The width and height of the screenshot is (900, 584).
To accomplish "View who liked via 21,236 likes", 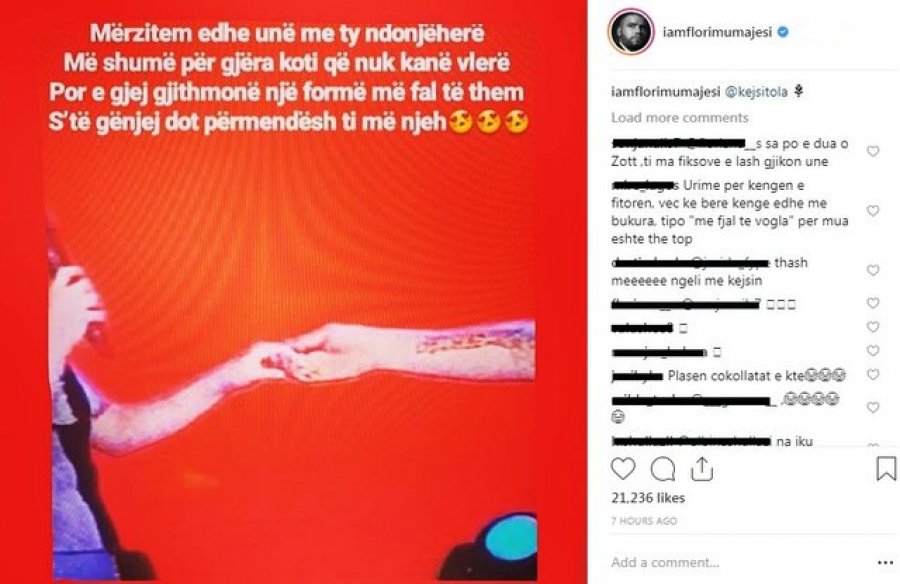I will pyautogui.click(x=648, y=498).
